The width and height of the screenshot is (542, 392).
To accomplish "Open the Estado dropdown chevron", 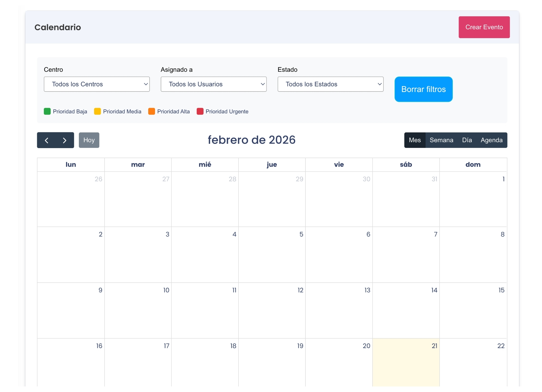I will click(x=379, y=84).
